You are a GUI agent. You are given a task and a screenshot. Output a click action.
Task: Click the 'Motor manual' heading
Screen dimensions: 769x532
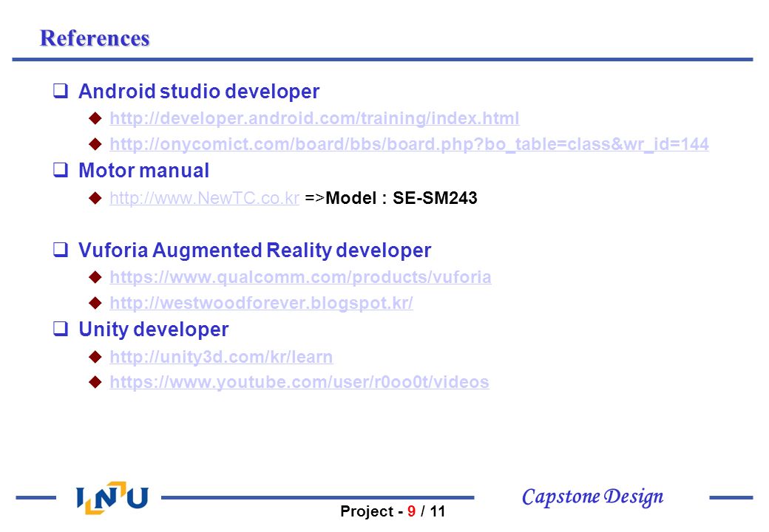143,171
